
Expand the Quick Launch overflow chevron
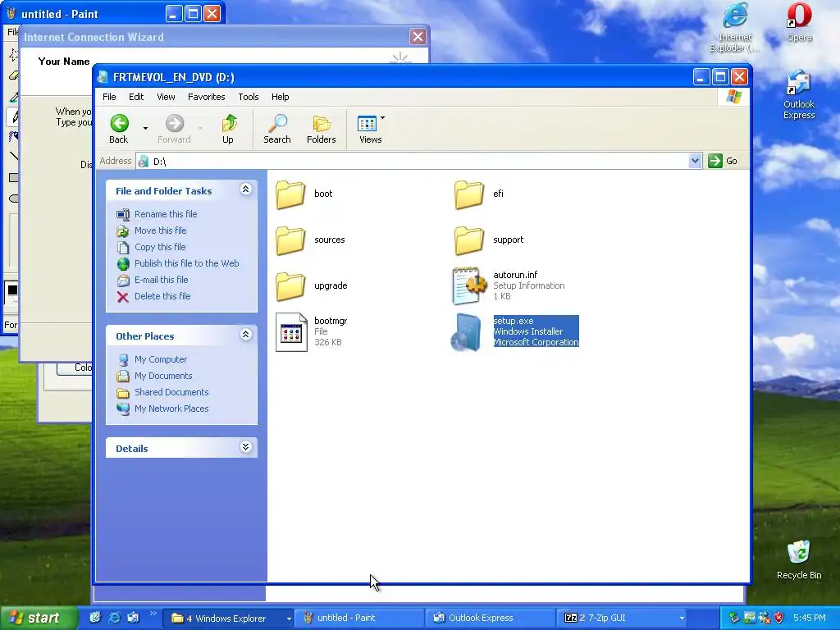pos(153,614)
